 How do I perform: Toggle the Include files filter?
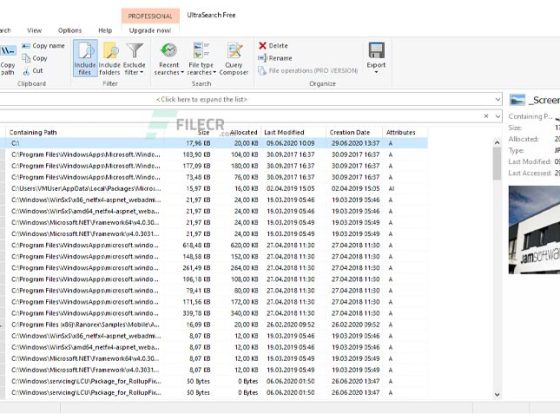coord(85,58)
